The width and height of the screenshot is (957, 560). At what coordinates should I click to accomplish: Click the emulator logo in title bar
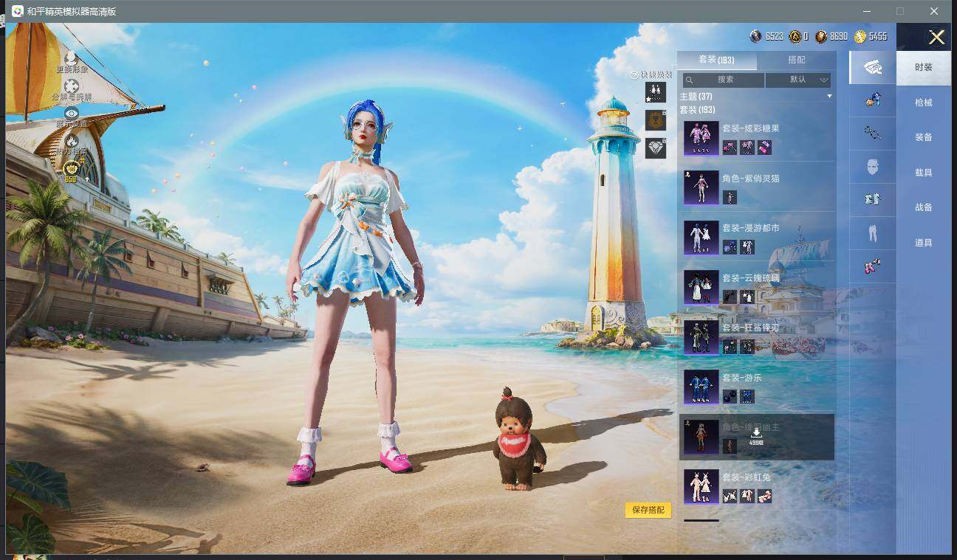[x=17, y=11]
